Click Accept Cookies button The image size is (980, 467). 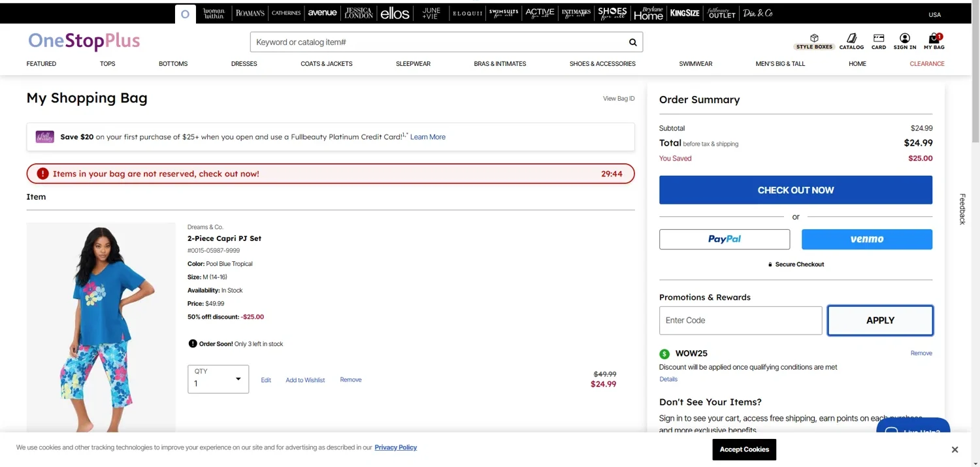click(744, 449)
